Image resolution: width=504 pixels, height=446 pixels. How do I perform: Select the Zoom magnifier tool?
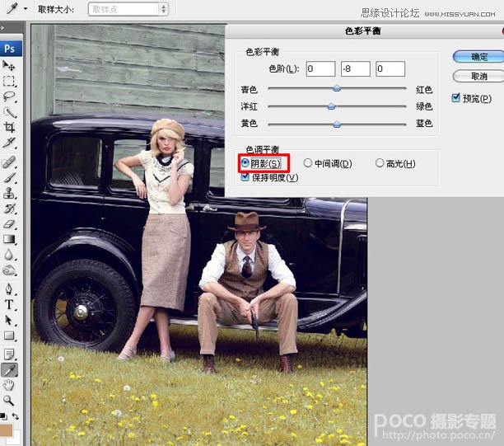coord(9,401)
